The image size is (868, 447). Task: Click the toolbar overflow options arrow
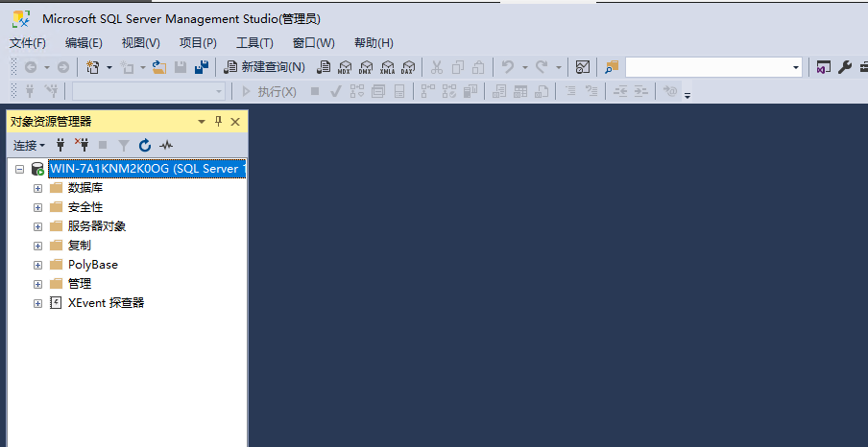click(x=687, y=96)
